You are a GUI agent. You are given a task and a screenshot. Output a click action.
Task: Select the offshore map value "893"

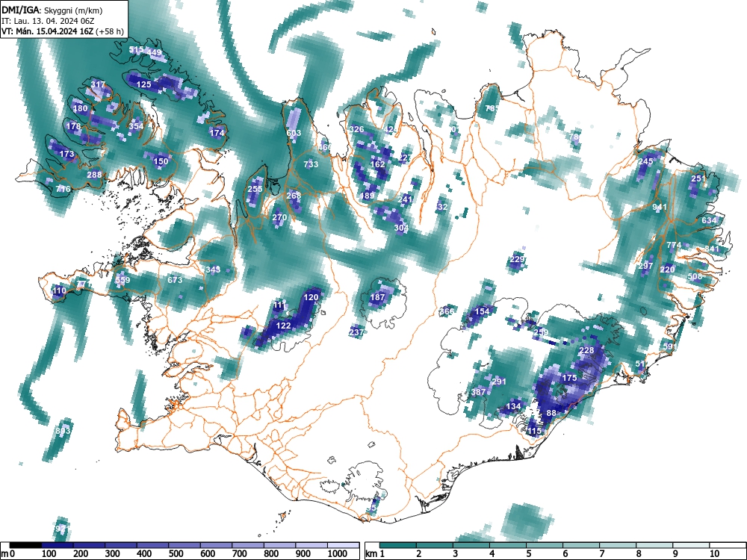coord(63,431)
